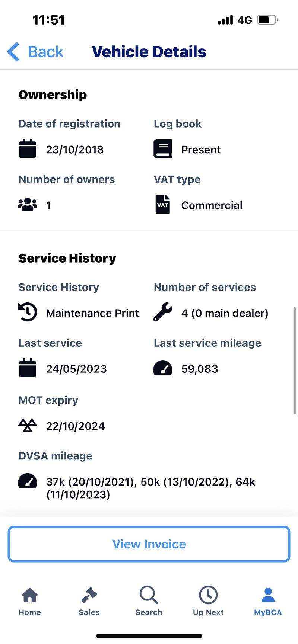Click the Log book icon
The image size is (298, 644).
coord(163,149)
